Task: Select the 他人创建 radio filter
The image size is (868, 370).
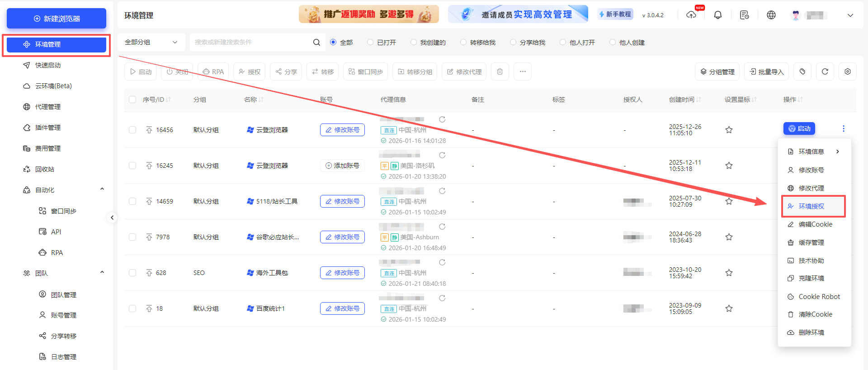Action: point(613,42)
